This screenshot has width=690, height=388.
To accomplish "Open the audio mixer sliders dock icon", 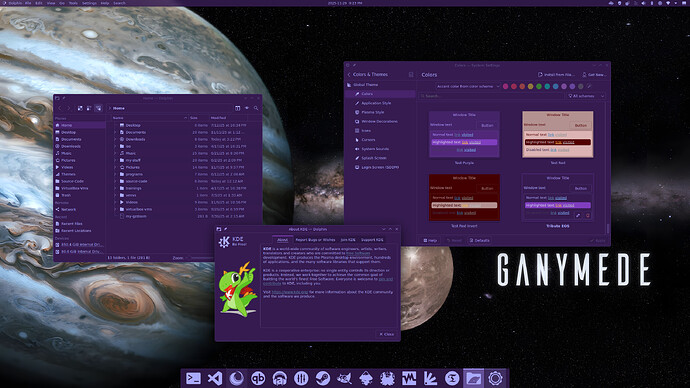I will [x=301, y=378].
